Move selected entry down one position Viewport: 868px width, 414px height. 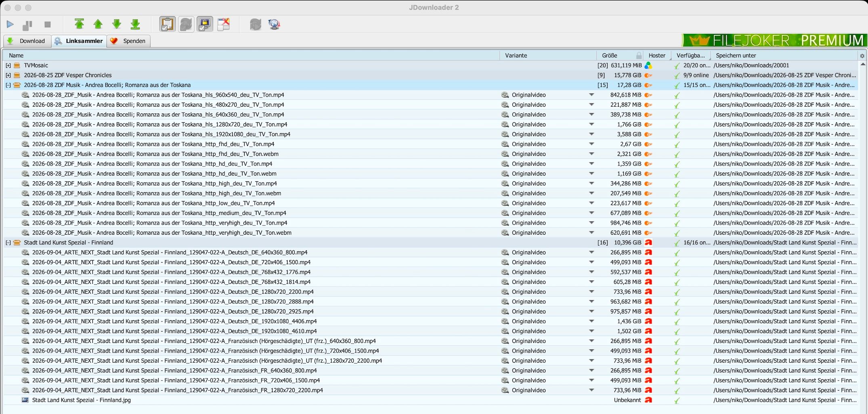117,24
